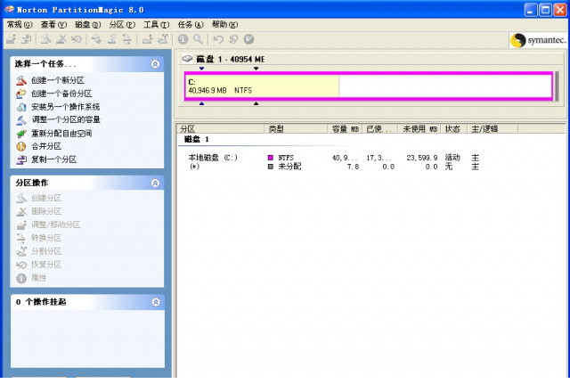Click the split partition toolbar icon
This screenshot has width=570, height=392.
pyautogui.click(x=162, y=39)
